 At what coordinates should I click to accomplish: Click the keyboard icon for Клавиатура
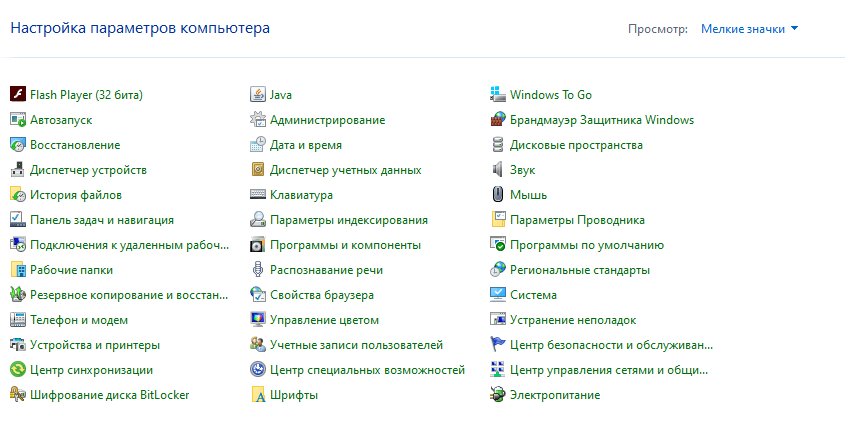coord(257,195)
